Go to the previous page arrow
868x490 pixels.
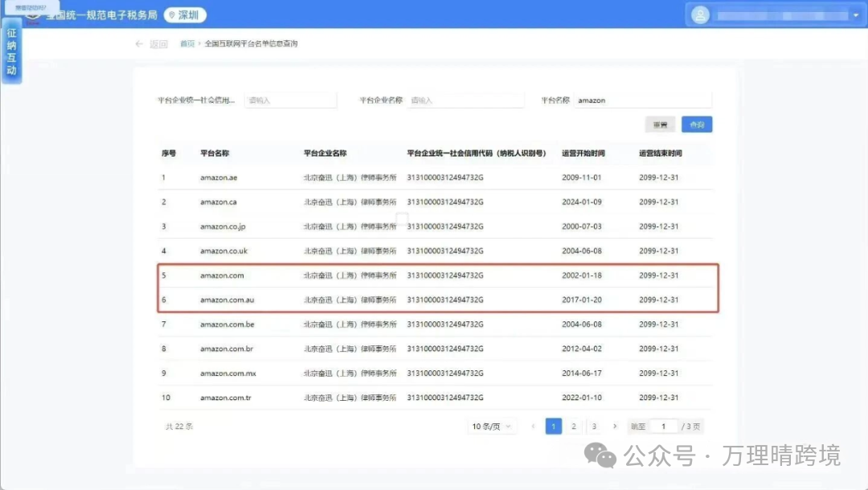point(533,427)
